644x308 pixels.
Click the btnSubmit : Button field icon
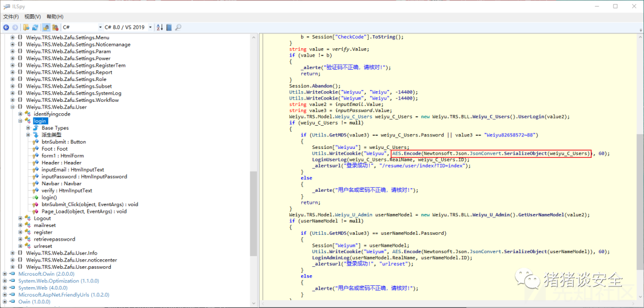tap(35, 142)
